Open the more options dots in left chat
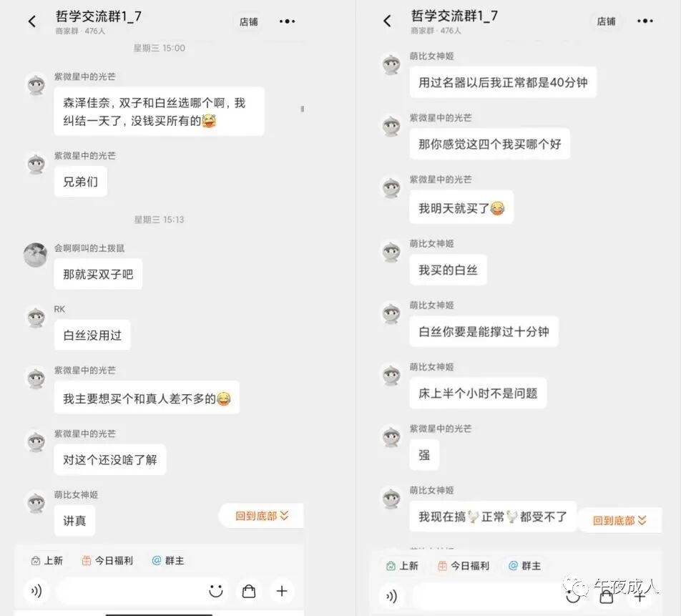The image size is (681, 616). [287, 21]
